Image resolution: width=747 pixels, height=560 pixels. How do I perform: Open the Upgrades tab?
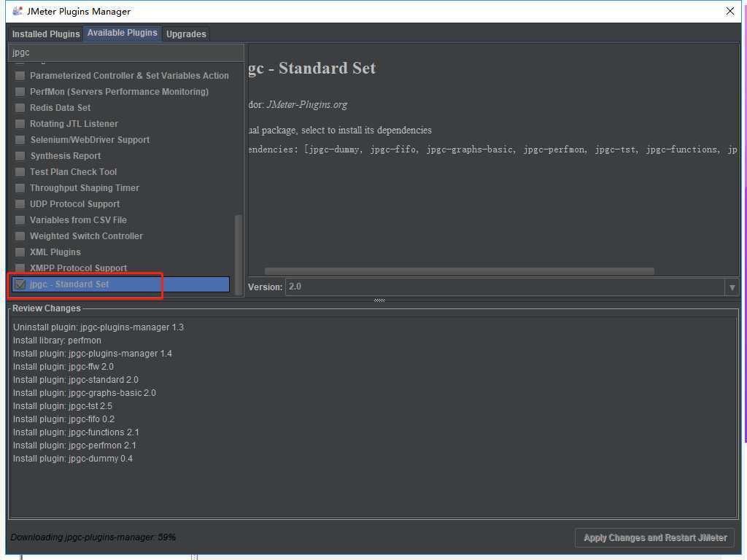pyautogui.click(x=186, y=34)
